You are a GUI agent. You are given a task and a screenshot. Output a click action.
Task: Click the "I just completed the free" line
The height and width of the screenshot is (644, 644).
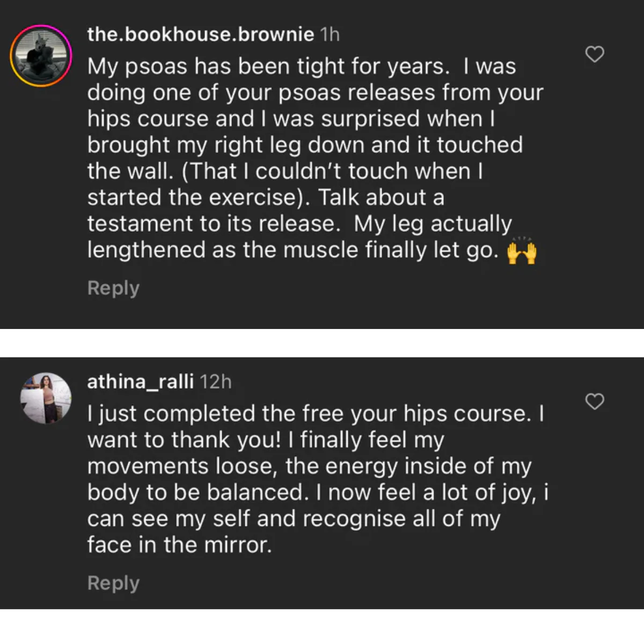(316, 414)
